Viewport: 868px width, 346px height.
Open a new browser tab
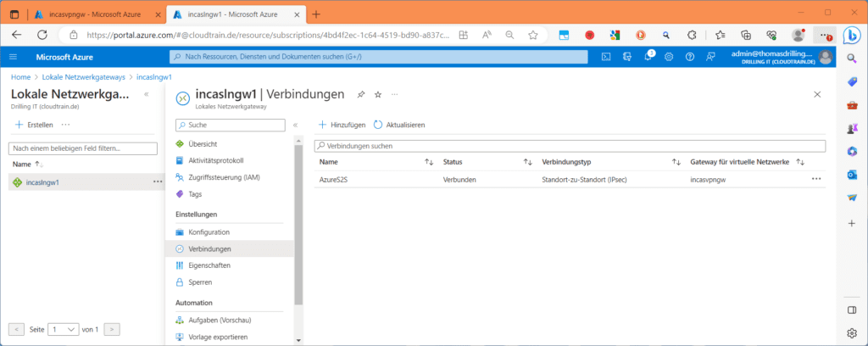point(316,14)
